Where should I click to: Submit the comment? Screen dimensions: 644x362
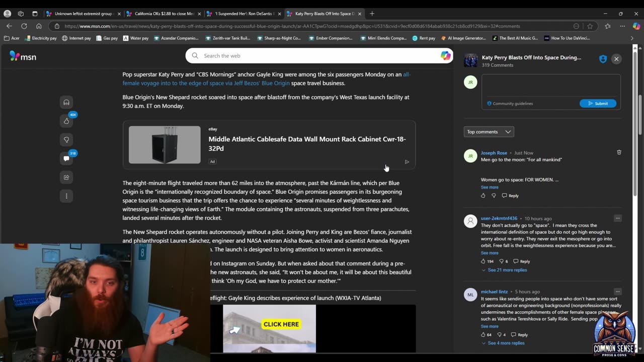598,103
